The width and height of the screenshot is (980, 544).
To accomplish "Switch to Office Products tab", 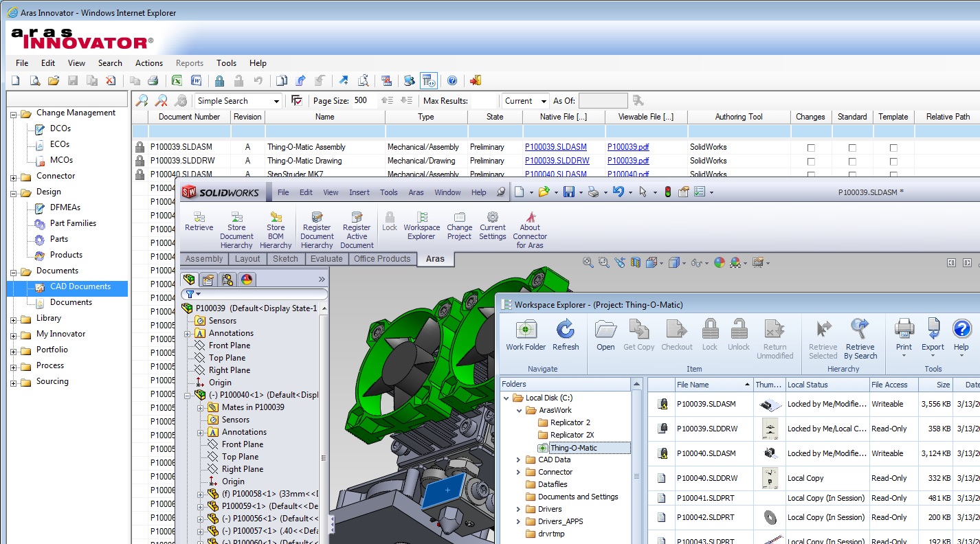I will pyautogui.click(x=382, y=259).
